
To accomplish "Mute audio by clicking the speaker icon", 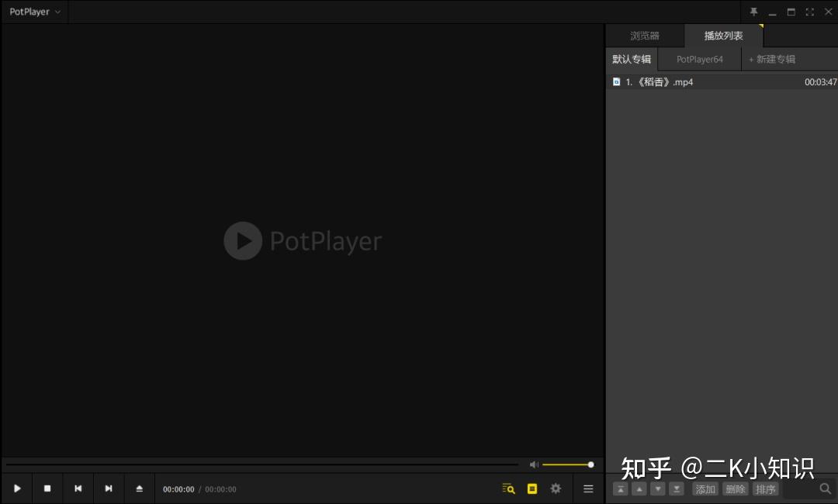I will point(534,464).
